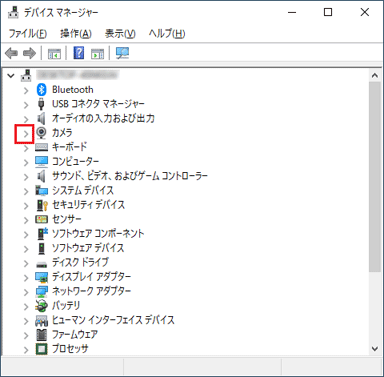Click the ディスク ドライブ icon

(41, 264)
